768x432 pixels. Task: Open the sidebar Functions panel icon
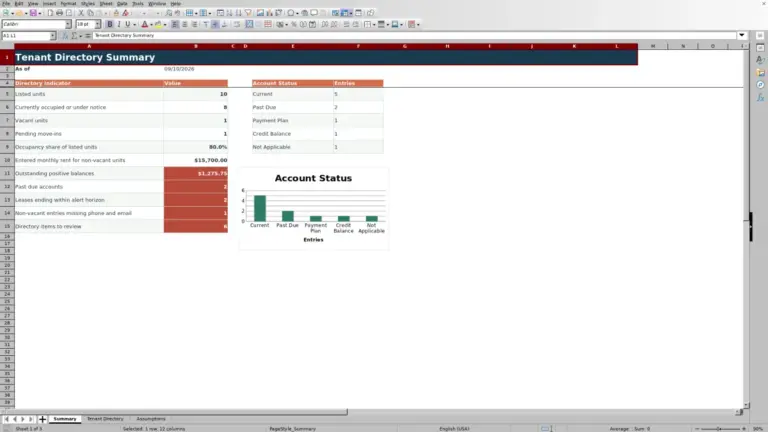coord(760,97)
